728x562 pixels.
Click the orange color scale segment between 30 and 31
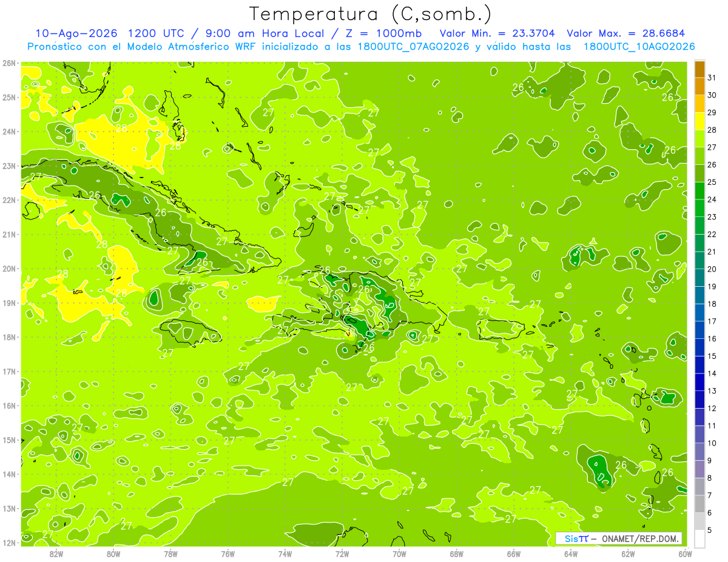(699, 86)
